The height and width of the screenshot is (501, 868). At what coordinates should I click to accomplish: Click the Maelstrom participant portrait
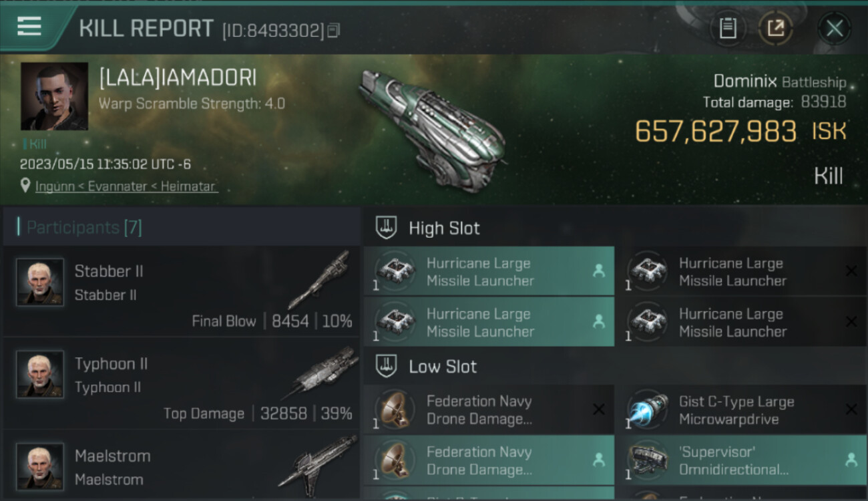click(40, 466)
